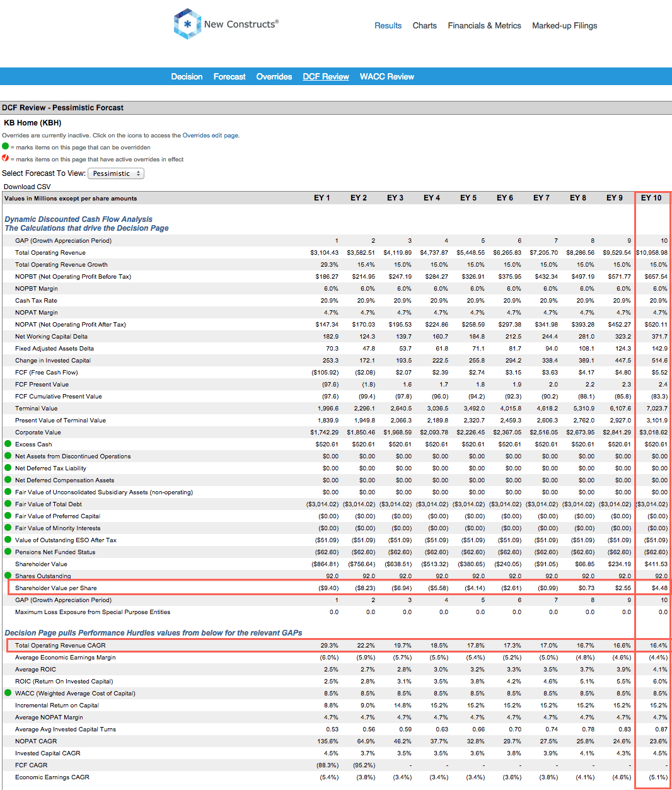
Task: Open the Charts section
Action: (424, 26)
